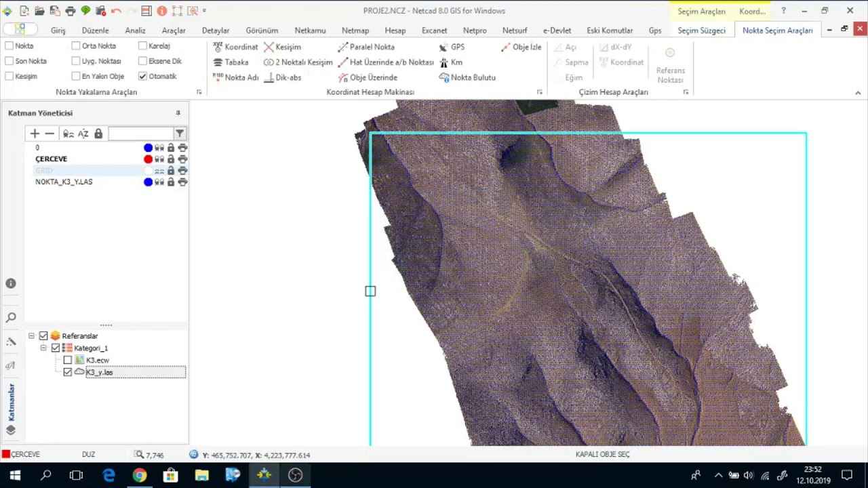Expand Nokta Yakalama Araçları group launcher
The height and width of the screenshot is (488, 868).
pyautogui.click(x=199, y=92)
